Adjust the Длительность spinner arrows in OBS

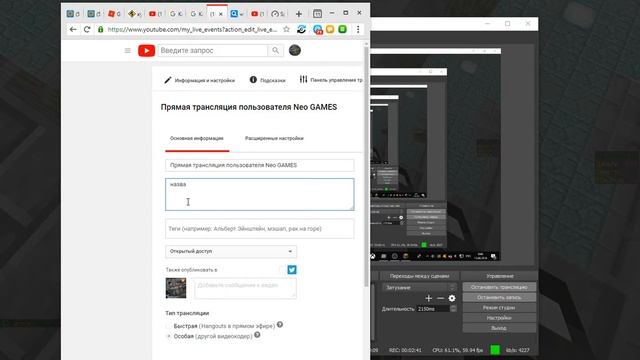point(453,309)
